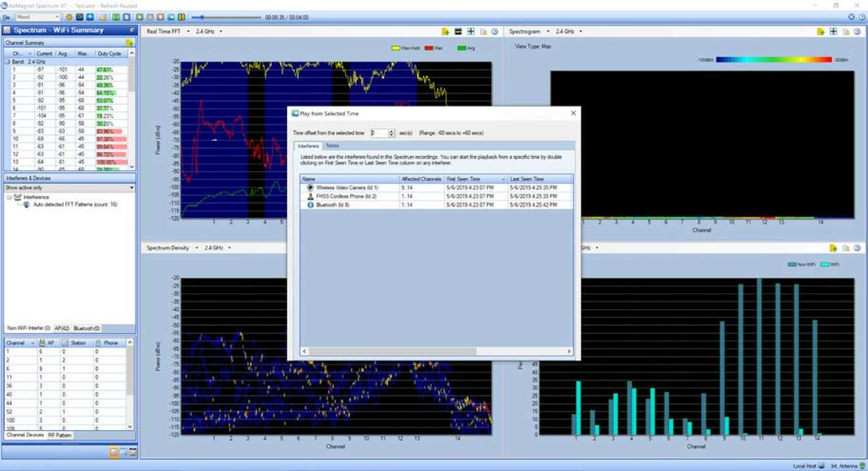Click the round orange toolbar icon

69,17
